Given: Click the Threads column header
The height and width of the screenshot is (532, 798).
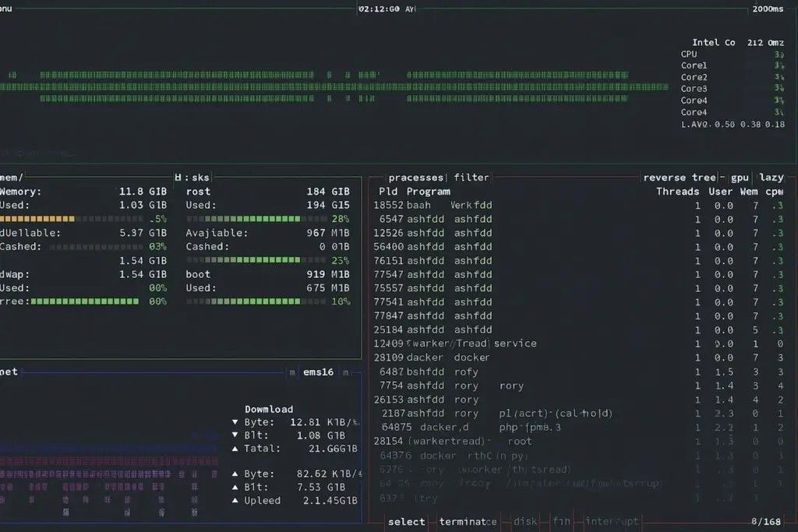Looking at the screenshot, I should coord(677,192).
